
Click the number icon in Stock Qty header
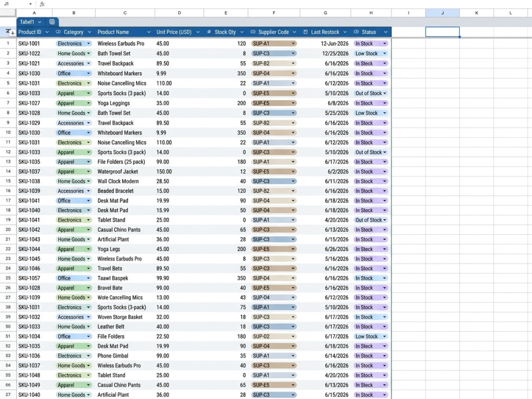209,32
